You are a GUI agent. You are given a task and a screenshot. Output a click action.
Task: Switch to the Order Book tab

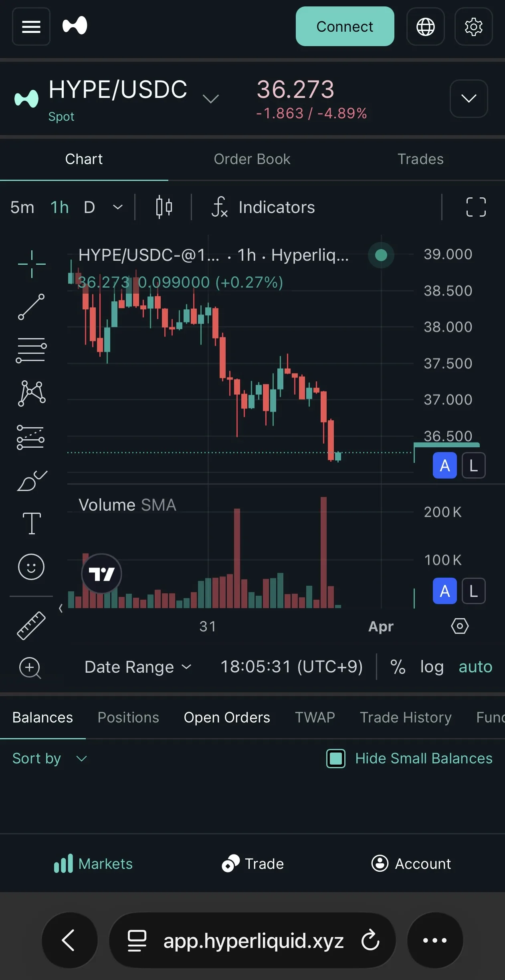(x=252, y=159)
